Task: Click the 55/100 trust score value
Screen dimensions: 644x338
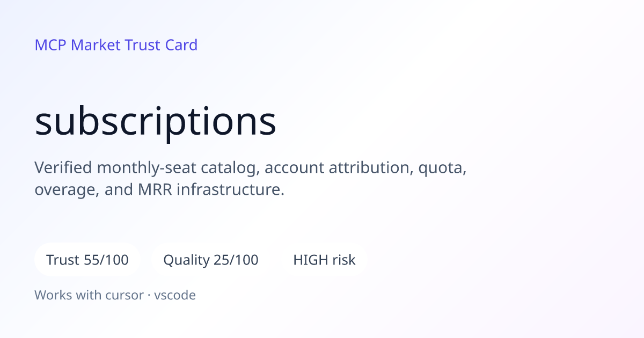Action: (x=106, y=260)
